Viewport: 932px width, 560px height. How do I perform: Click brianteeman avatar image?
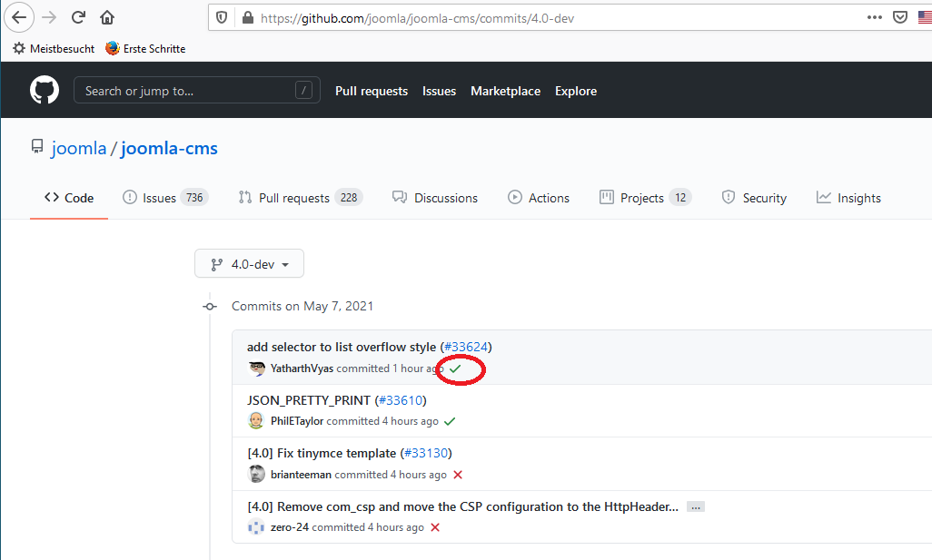pyautogui.click(x=256, y=474)
